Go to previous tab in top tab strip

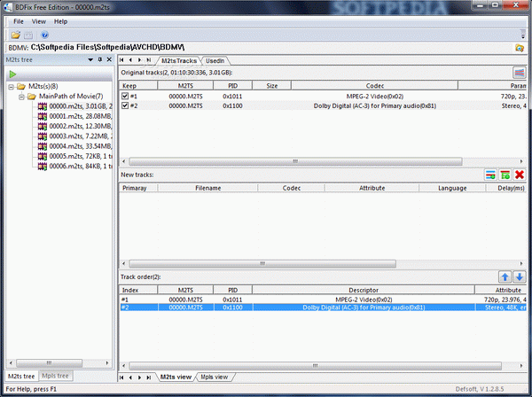tap(130, 60)
